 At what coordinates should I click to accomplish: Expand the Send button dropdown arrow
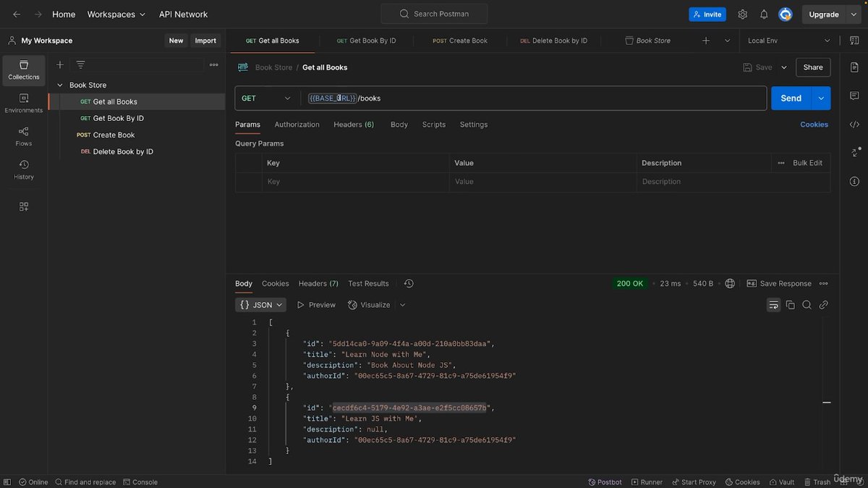(x=821, y=98)
